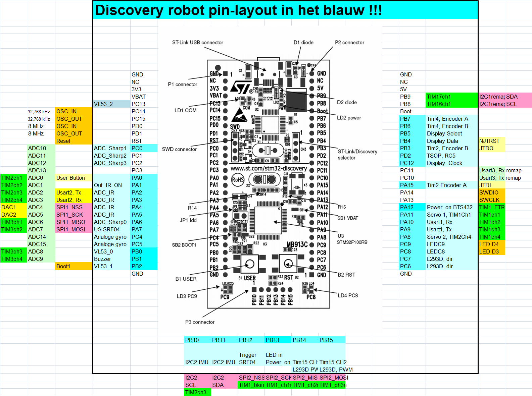Select the bottom 'PB10' header cell
The width and height of the screenshot is (532, 396).
[x=197, y=340]
